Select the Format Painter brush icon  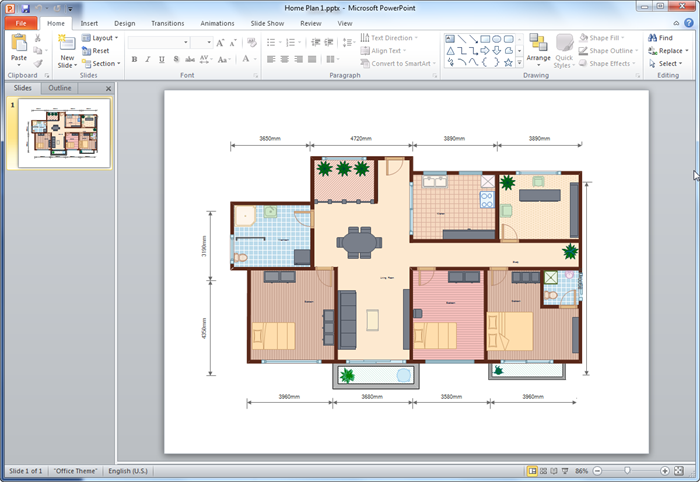38,63
